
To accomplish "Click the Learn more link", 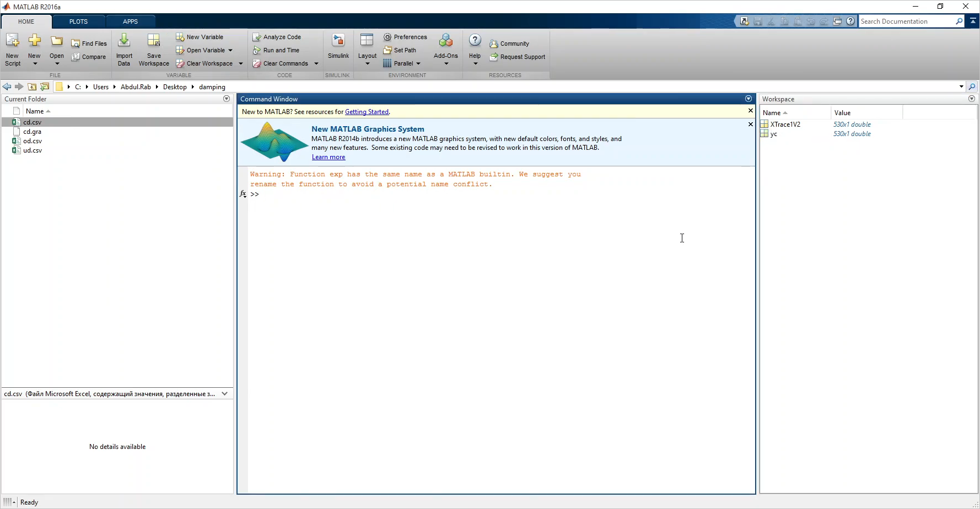I will pyautogui.click(x=329, y=157).
